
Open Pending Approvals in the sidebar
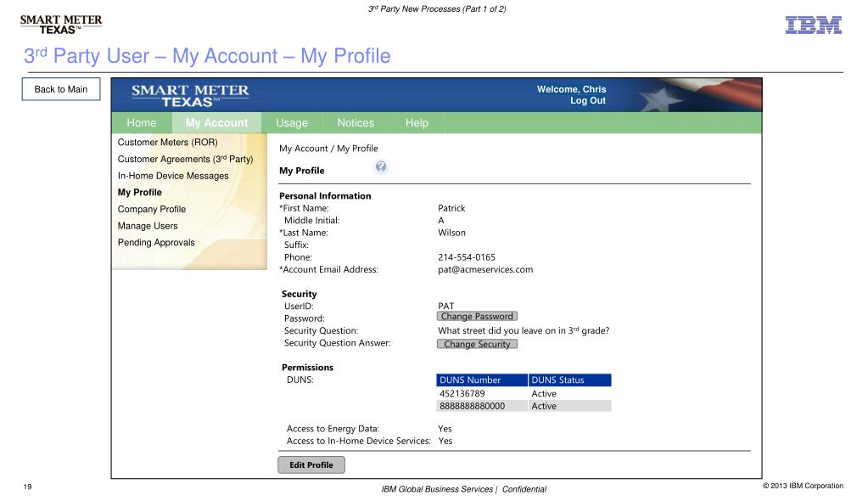click(x=156, y=242)
